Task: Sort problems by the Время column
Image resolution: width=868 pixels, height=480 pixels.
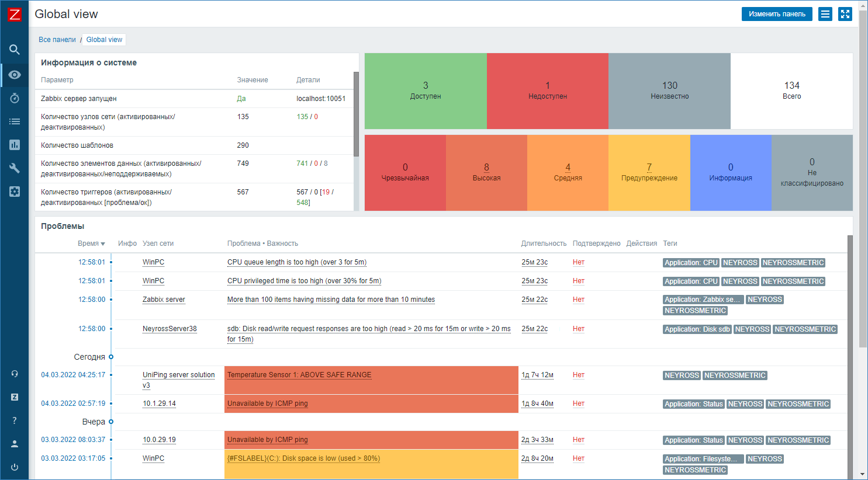Action: [91, 244]
